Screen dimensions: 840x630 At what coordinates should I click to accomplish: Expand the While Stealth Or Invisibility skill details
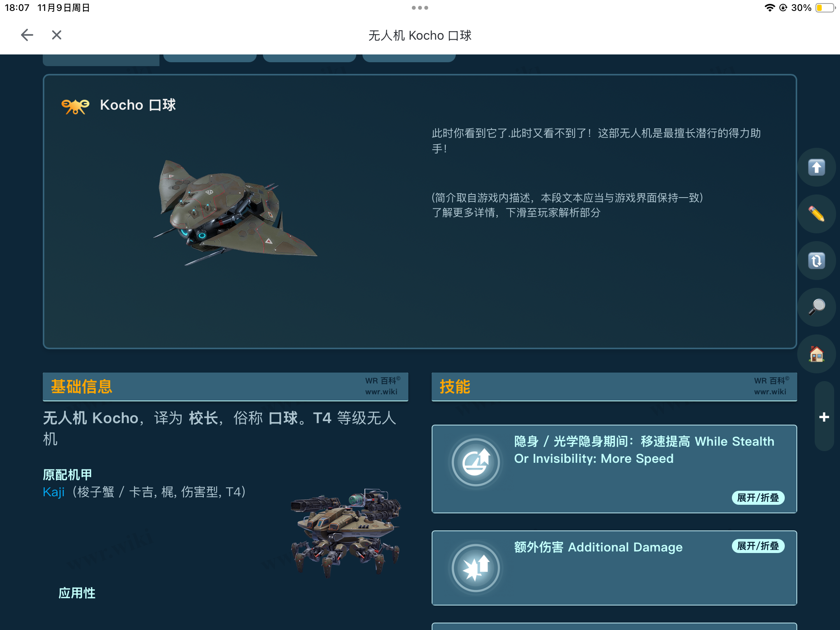(x=758, y=498)
